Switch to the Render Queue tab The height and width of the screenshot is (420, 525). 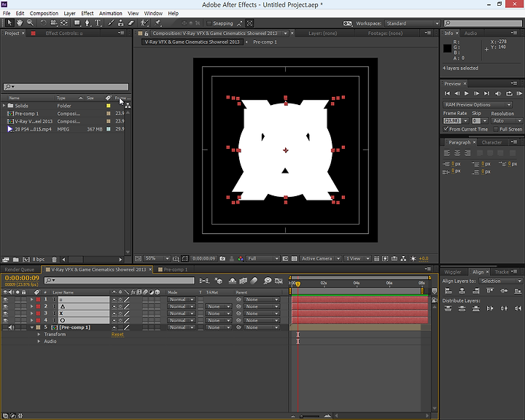click(20, 270)
